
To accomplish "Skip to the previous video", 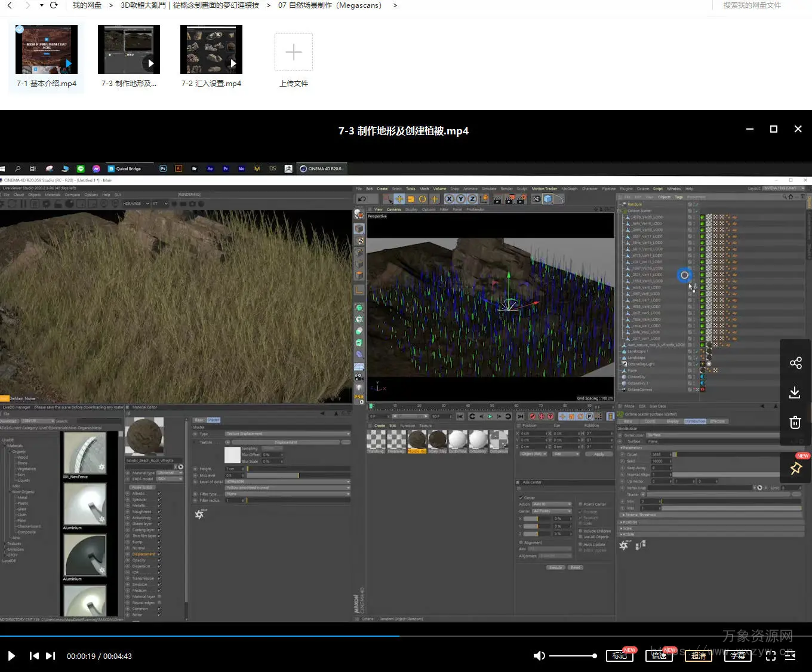I will pos(34,656).
